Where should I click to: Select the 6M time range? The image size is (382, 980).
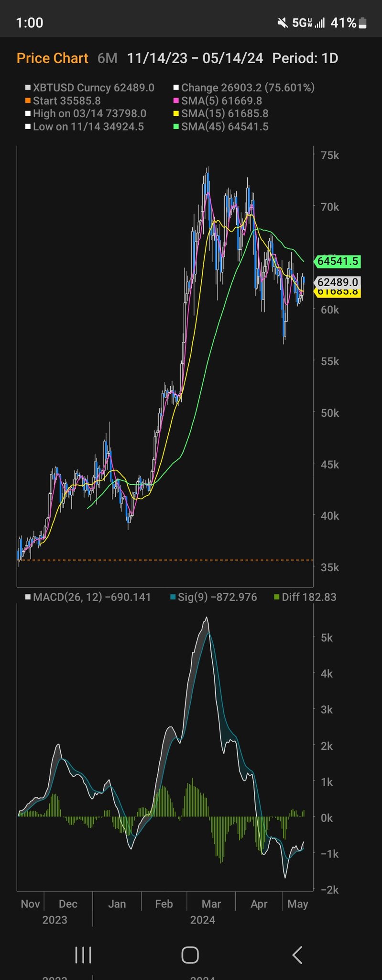click(107, 58)
